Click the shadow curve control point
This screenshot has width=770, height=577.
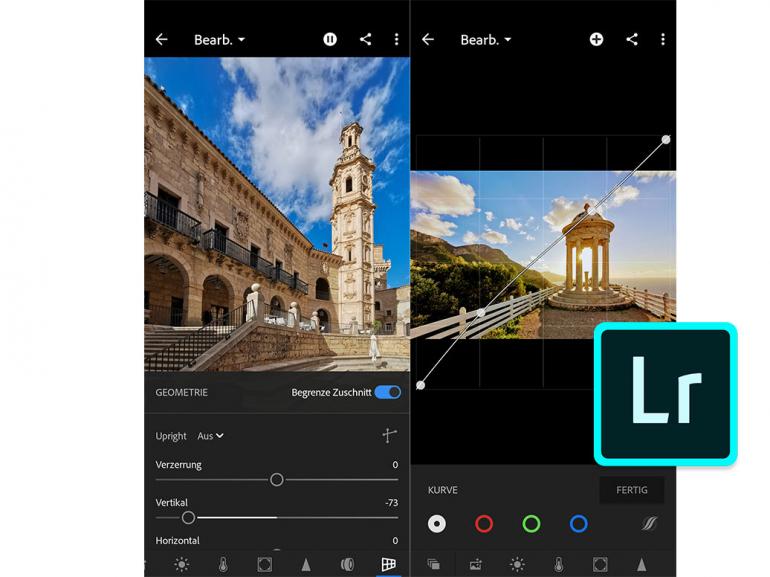(481, 313)
